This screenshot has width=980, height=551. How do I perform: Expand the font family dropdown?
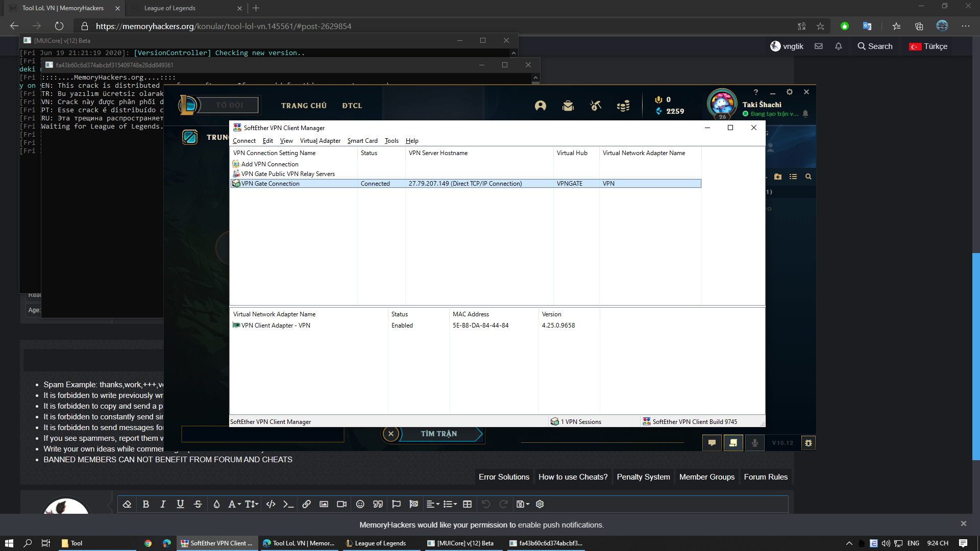pyautogui.click(x=234, y=504)
